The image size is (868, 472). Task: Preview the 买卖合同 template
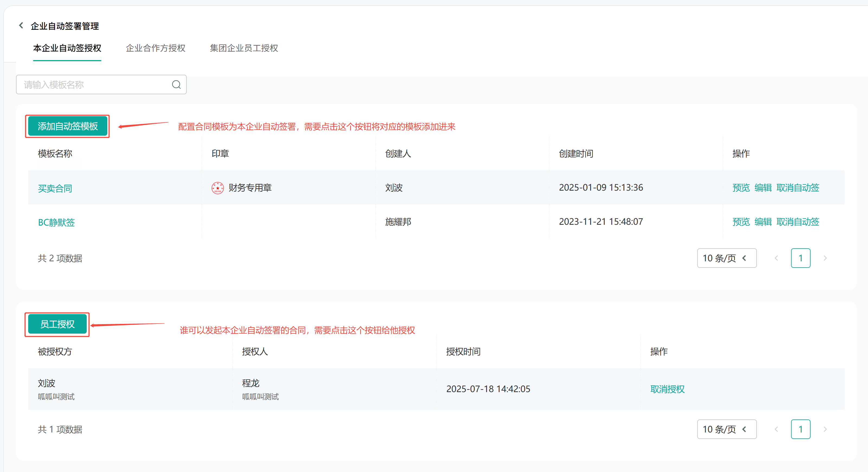[741, 188]
